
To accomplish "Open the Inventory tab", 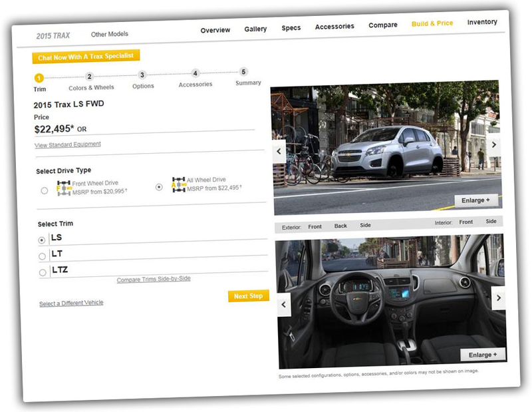I will [x=482, y=22].
